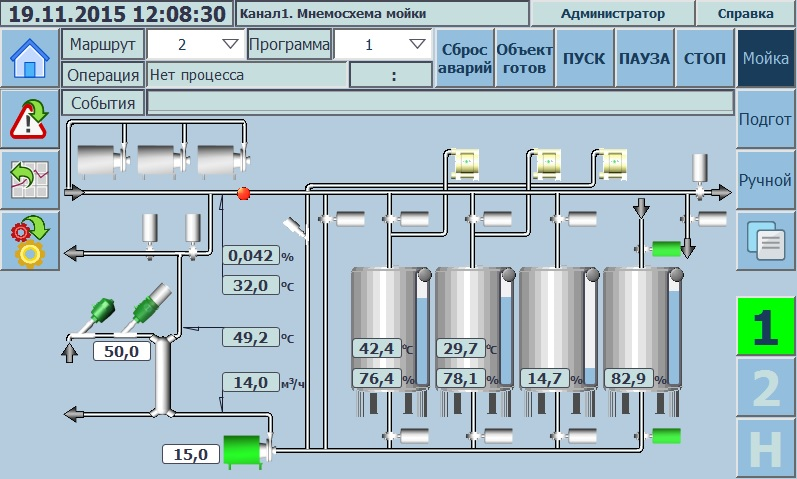The height and width of the screenshot is (479, 797).
Task: Click the green valve above the fourth tank
Action: pos(665,249)
